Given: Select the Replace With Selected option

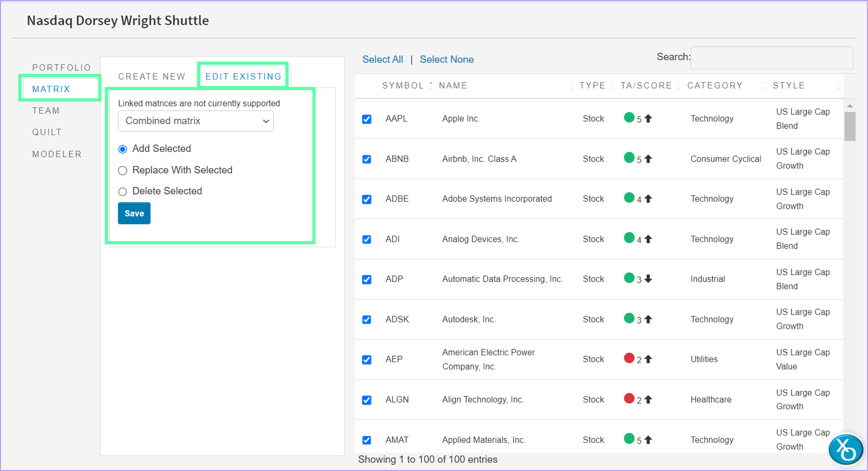Looking at the screenshot, I should [123, 171].
